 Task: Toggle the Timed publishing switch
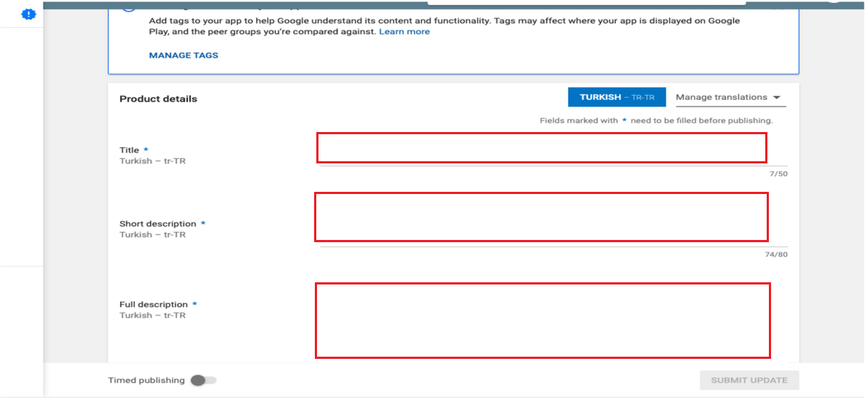pyautogui.click(x=203, y=380)
